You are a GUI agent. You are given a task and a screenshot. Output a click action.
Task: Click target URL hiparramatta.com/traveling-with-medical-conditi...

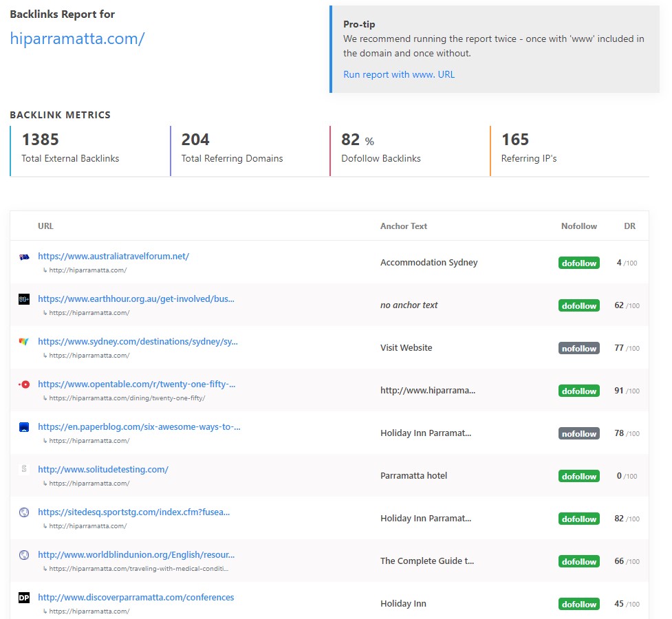coord(138,569)
